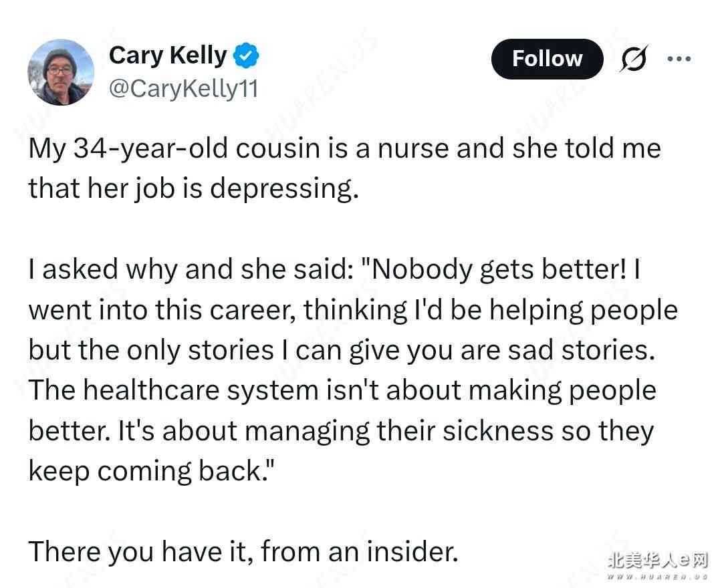Click the blue verified checkmark badge
Viewport: 722px width, 588px height.
tap(246, 56)
